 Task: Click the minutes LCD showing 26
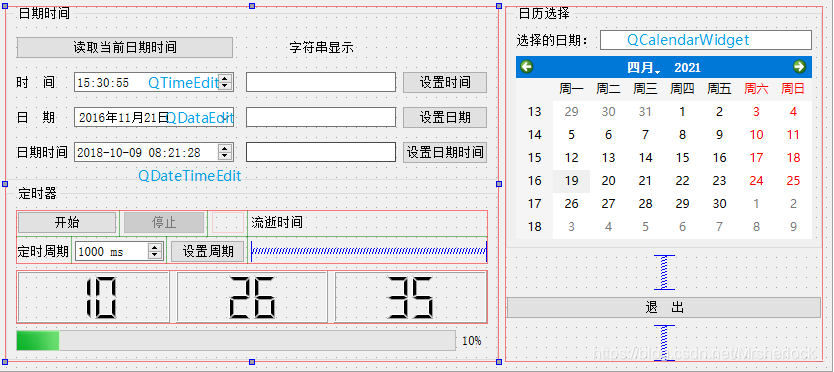(x=252, y=297)
